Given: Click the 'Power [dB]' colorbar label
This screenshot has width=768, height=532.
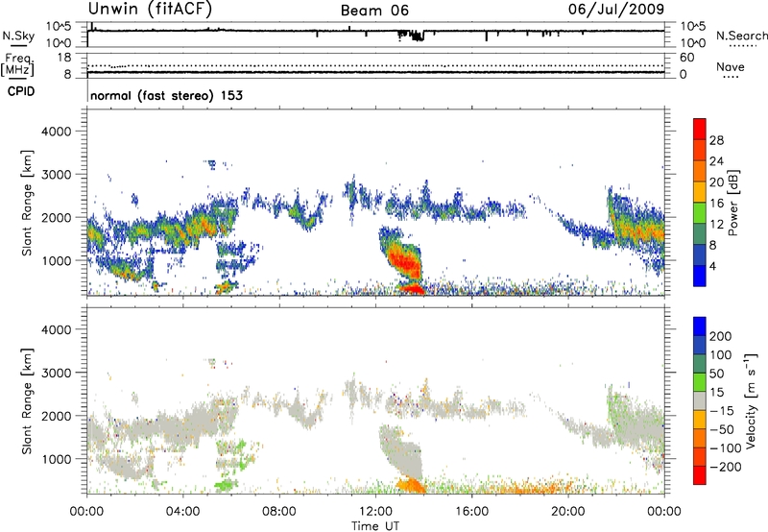Looking at the screenshot, I should click(x=732, y=203).
